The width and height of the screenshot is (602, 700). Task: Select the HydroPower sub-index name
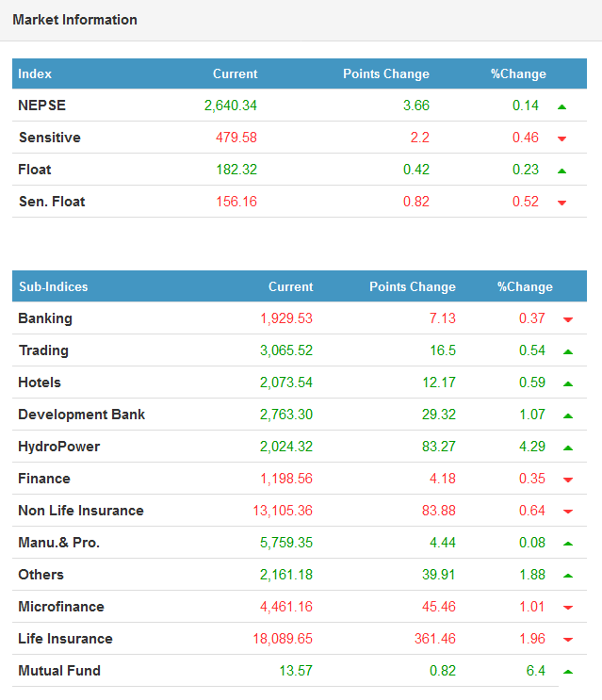click(59, 447)
